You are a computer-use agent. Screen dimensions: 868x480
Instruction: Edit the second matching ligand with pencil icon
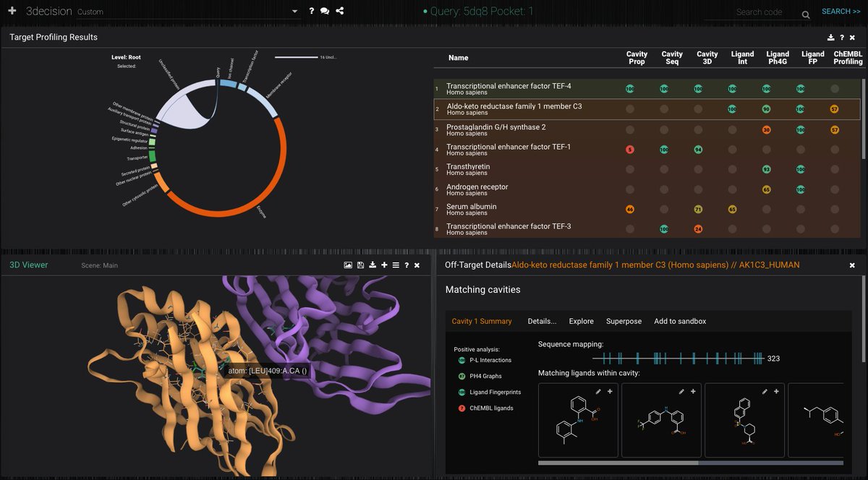coord(681,391)
